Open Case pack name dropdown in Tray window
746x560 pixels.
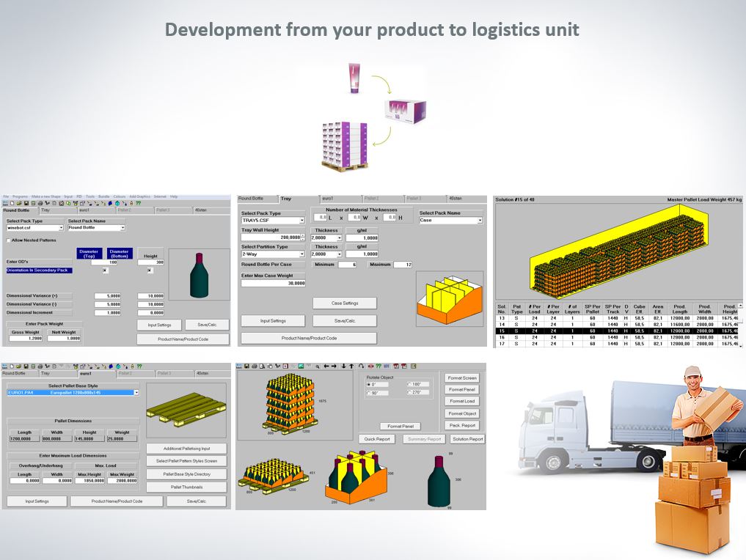click(x=480, y=221)
